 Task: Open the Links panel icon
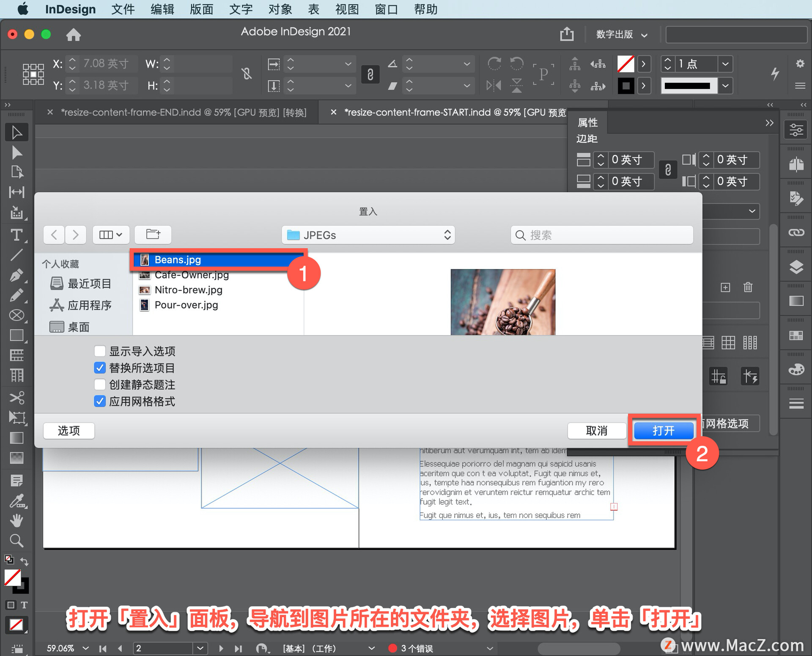click(796, 232)
